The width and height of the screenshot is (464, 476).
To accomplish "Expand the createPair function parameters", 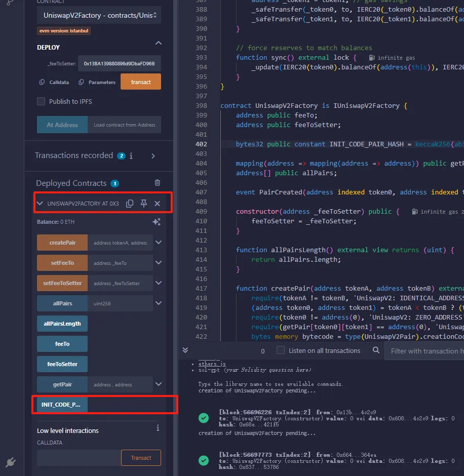I will point(159,243).
